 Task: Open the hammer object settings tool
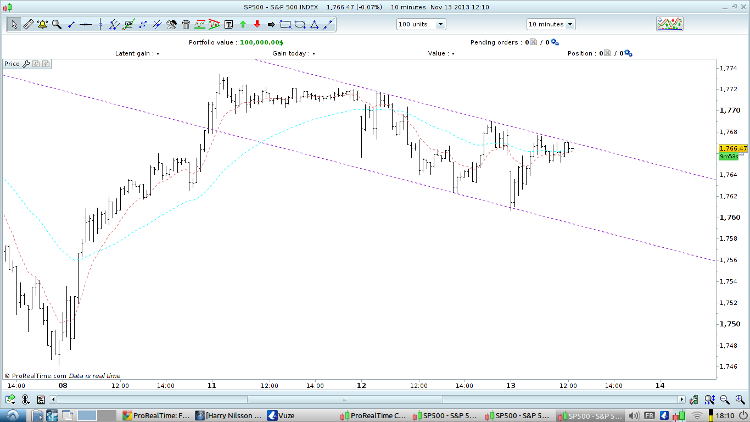(171, 24)
